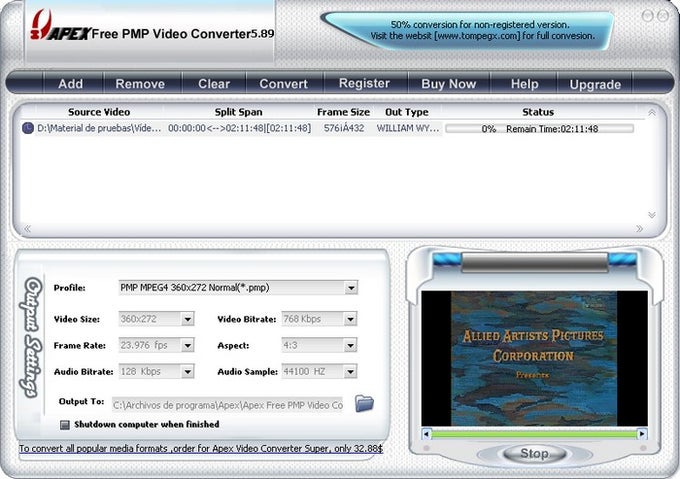
Task: Browse output folder with the folder icon
Action: 364,404
